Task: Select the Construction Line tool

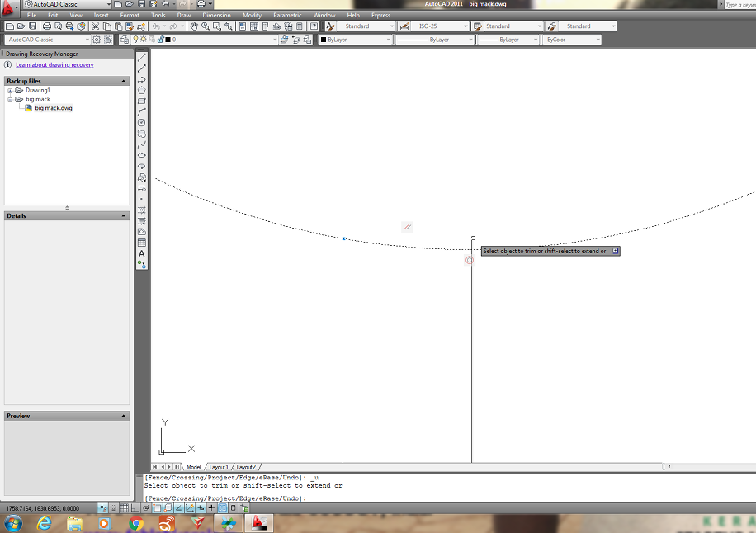Action: tap(142, 69)
